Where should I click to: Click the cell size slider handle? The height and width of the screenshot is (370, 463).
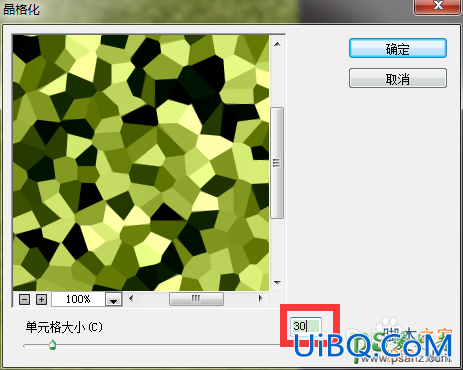click(x=52, y=345)
